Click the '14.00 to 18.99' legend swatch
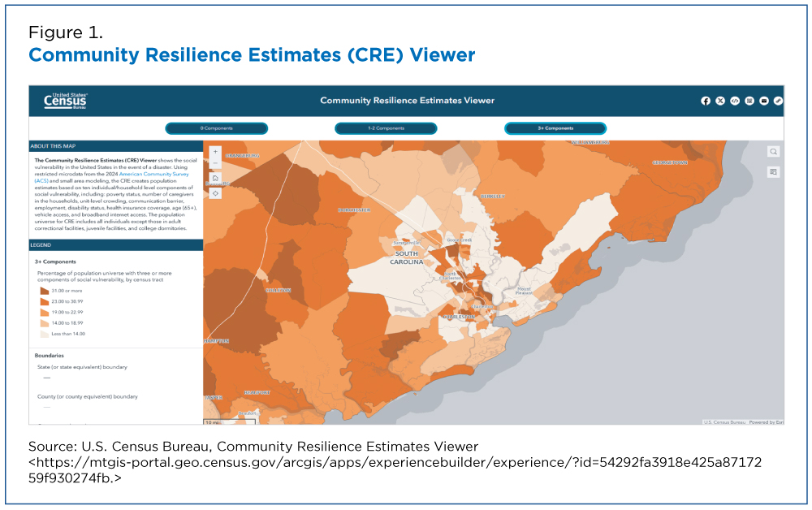This screenshot has height=510, width=812. (x=45, y=323)
